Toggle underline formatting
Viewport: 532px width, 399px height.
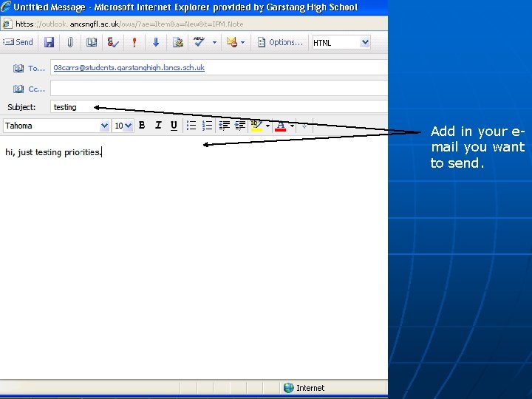click(x=174, y=126)
